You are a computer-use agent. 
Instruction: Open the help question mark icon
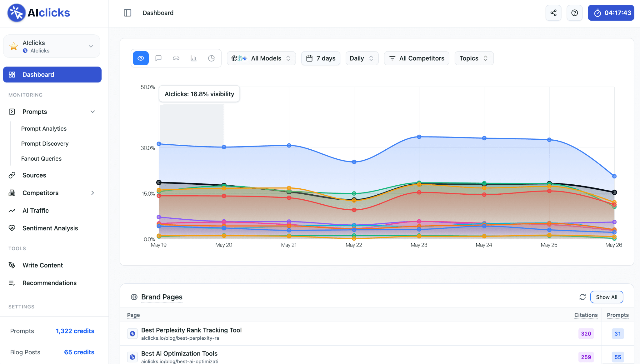(x=575, y=13)
